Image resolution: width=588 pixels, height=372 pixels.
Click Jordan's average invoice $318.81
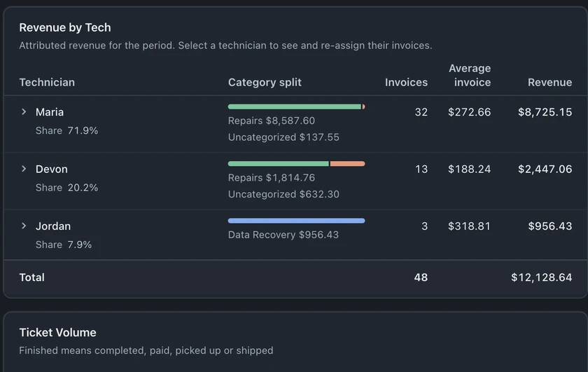469,226
